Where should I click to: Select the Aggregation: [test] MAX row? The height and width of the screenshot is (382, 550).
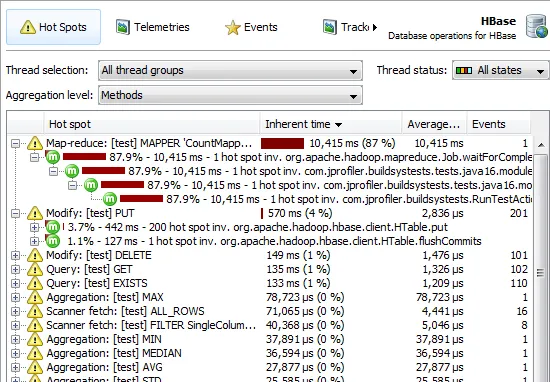click(x=270, y=297)
